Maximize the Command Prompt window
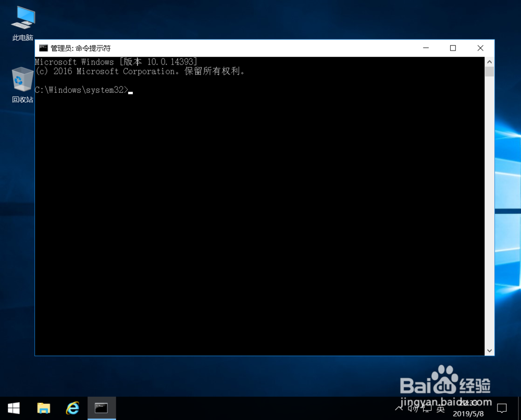521x420 pixels. click(x=453, y=48)
